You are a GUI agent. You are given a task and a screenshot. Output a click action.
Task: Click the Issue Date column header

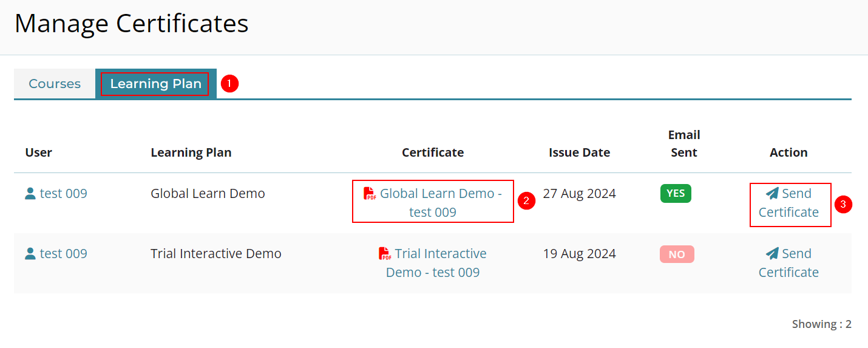(580, 152)
